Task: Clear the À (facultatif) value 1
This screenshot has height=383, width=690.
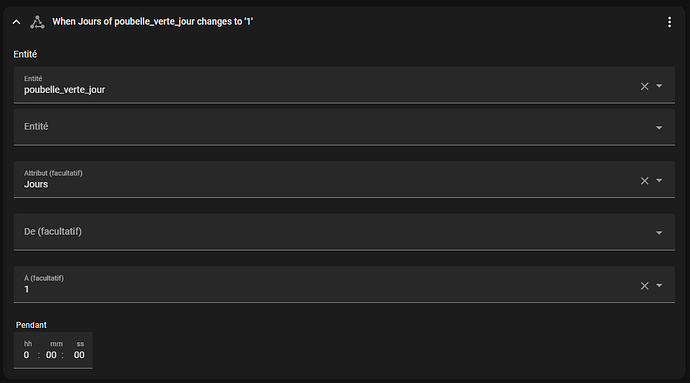Action: tap(644, 286)
